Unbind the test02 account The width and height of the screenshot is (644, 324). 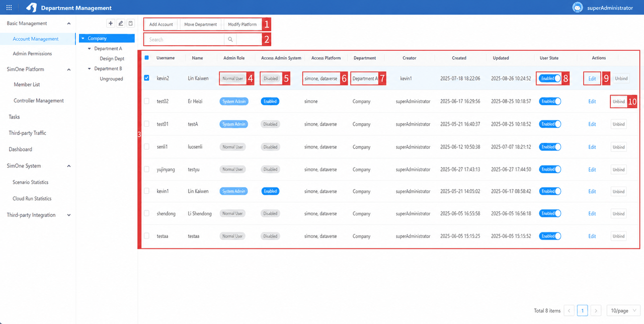(619, 101)
